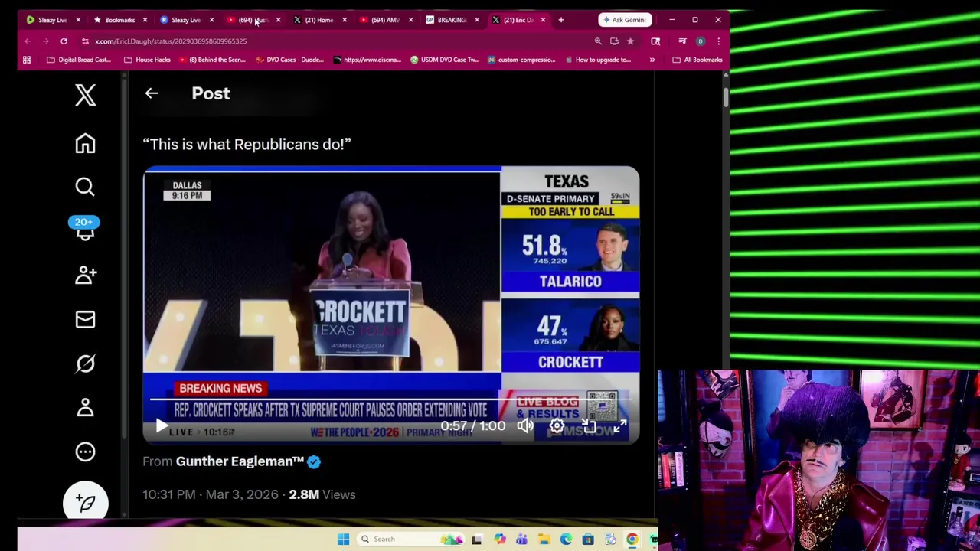This screenshot has width=980, height=551.
Task: Open Windows Start menu
Action: [343, 540]
